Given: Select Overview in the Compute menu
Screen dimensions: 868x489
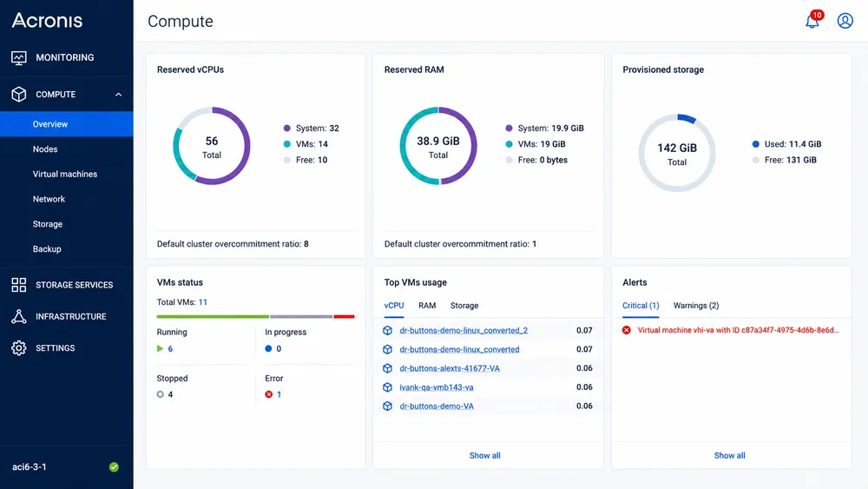Looking at the screenshot, I should click(67, 124).
